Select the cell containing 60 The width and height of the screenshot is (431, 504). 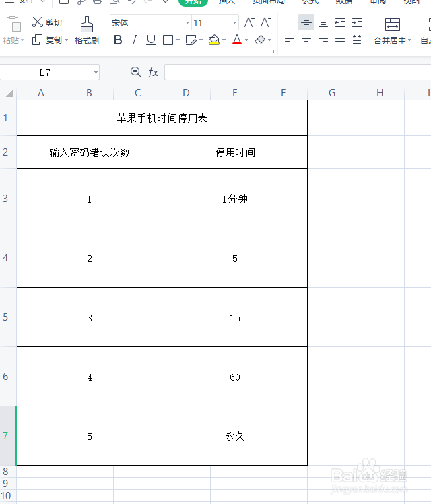pyautogui.click(x=235, y=377)
